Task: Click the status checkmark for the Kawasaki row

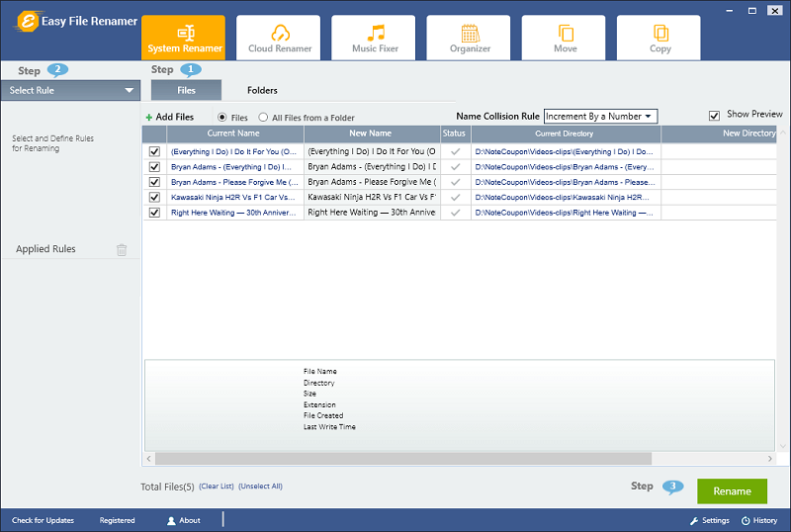Action: coord(456,197)
